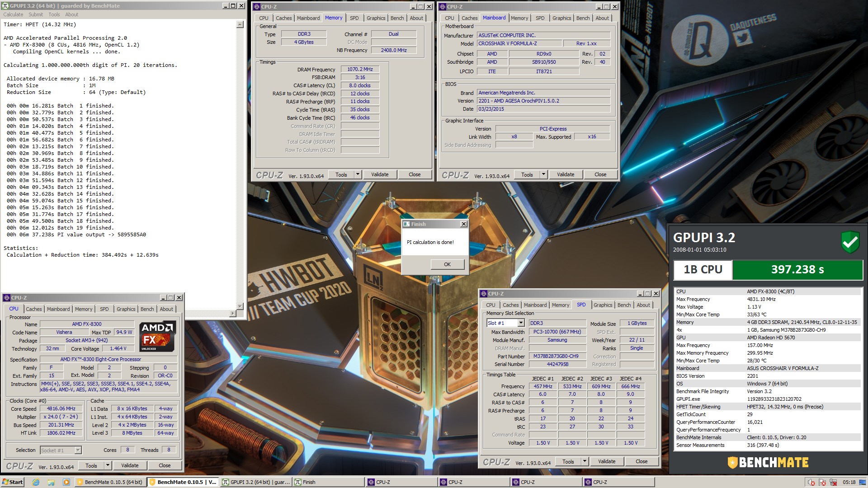The height and width of the screenshot is (488, 868).
Task: Switch to BenchMate 0.10.5 (64 bit) taskbar button
Action: [110, 482]
